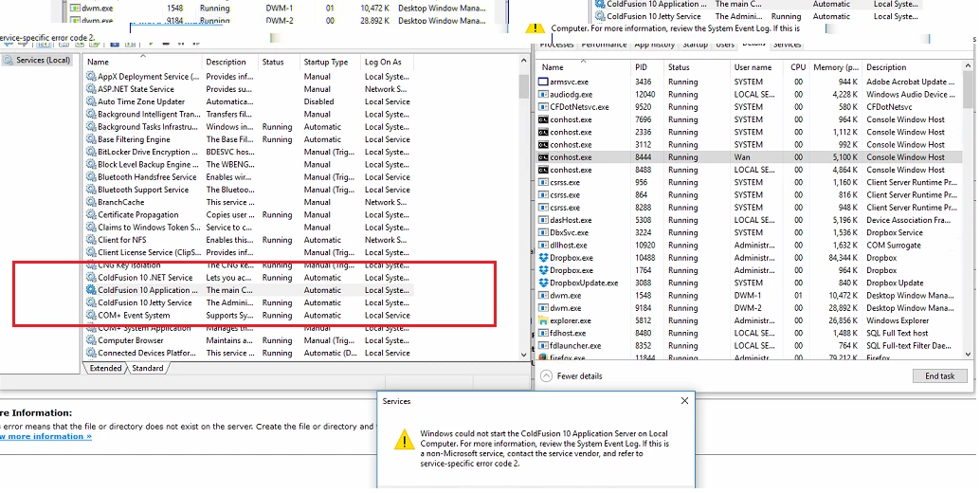Screen dimensions: 980x493
Task: Select the conhost.exe row with PID 8444
Action: coord(749,157)
